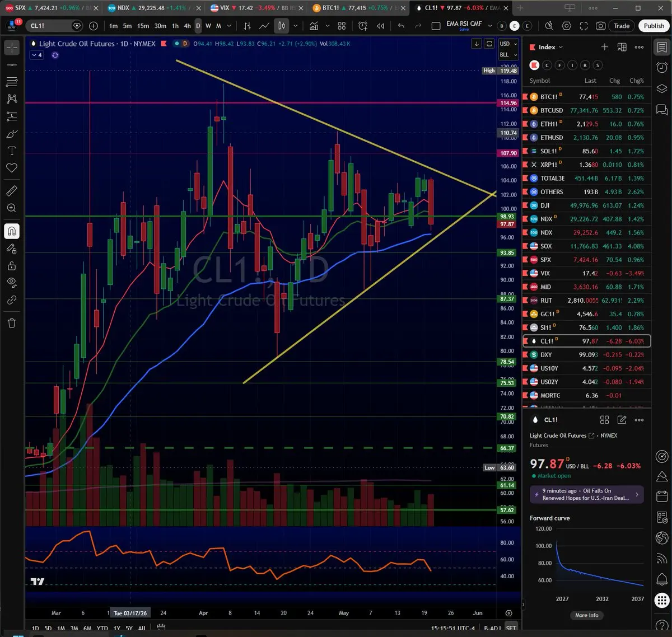The height and width of the screenshot is (637, 672).
Task: Select the 1Y date range
Action: pos(116,629)
